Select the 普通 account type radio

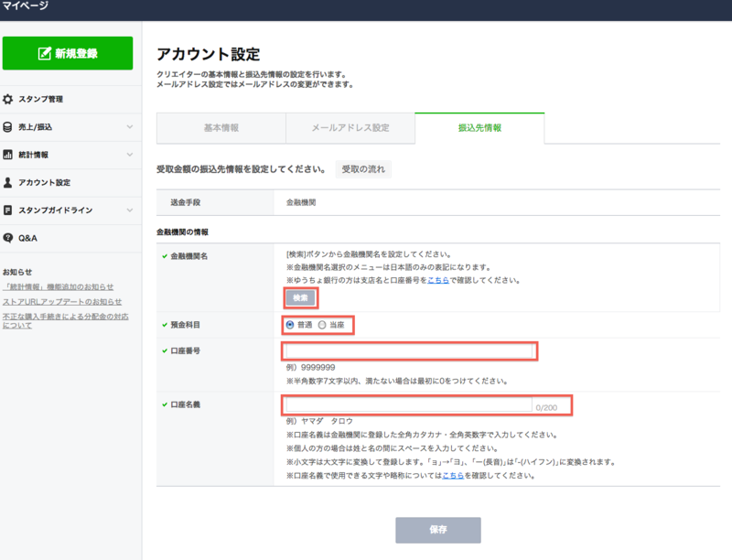290,325
